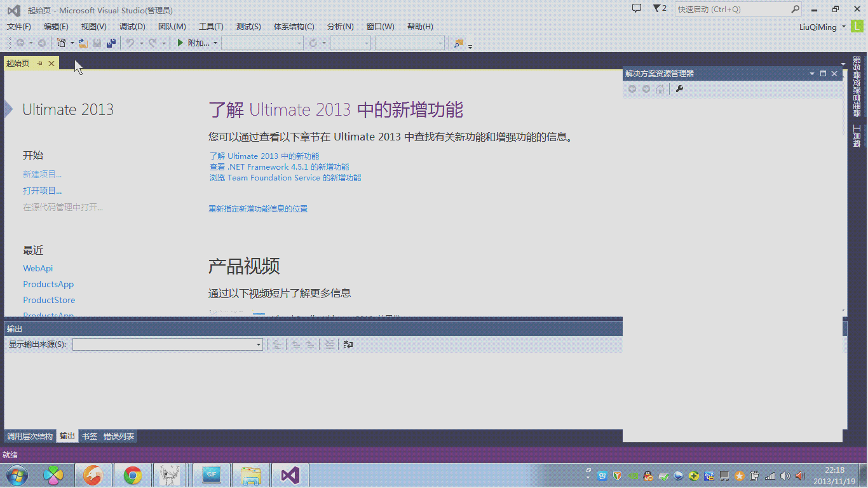Image resolution: width=868 pixels, height=488 pixels.
Task: Open the notifications flag icon showing 2
Action: 660,9
